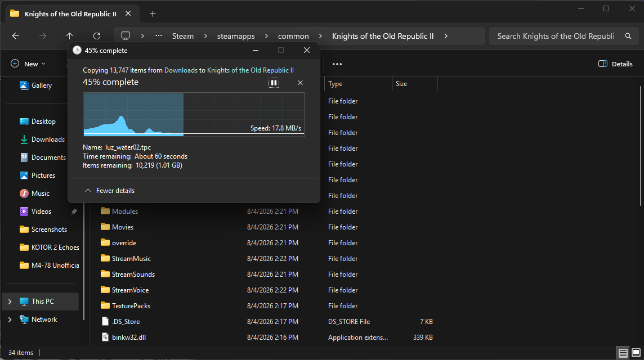Image resolution: width=644 pixels, height=360 pixels.
Task: Switch to large thumbnails view in status bar
Action: (636, 353)
